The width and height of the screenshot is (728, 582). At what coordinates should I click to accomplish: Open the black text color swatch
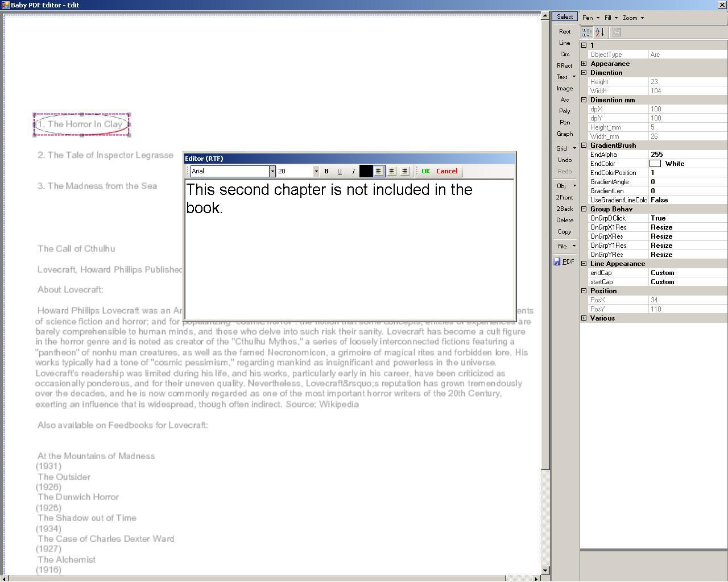tap(366, 171)
